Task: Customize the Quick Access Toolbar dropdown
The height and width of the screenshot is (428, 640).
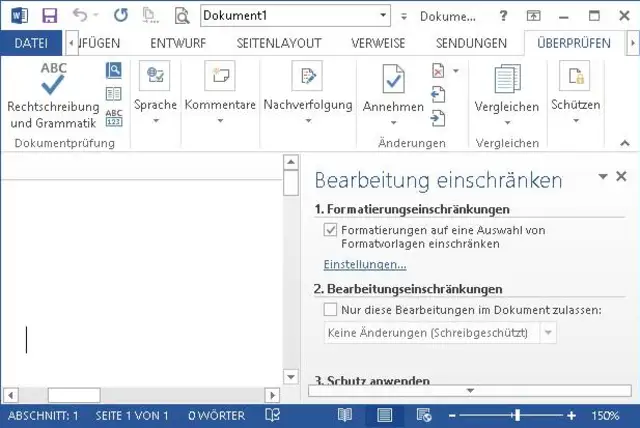Action: point(404,16)
